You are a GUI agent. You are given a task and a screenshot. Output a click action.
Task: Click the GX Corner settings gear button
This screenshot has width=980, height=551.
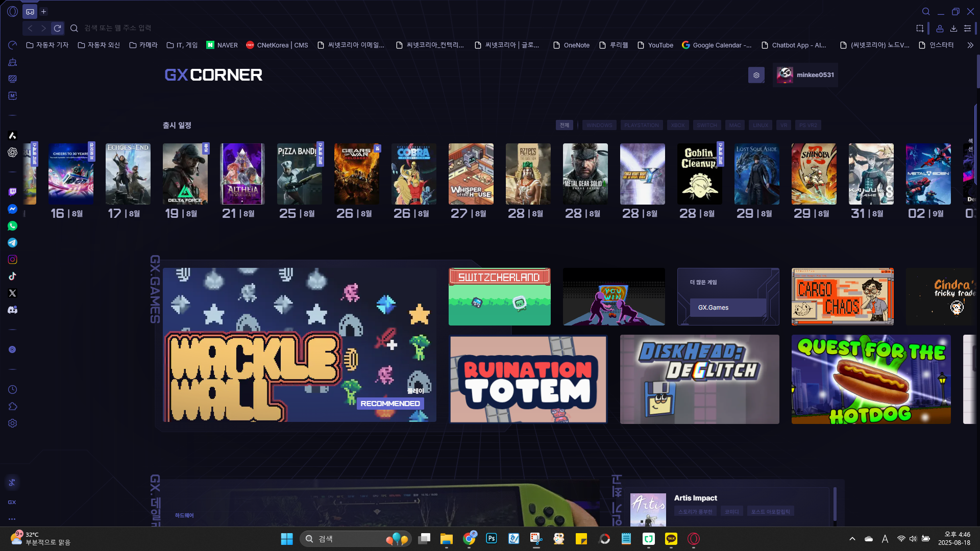point(756,75)
